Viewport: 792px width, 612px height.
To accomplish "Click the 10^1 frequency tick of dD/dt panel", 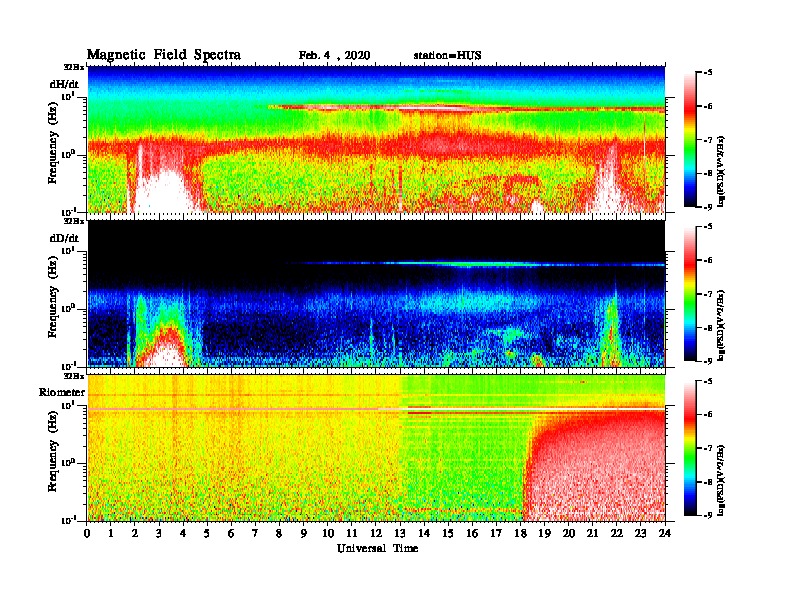I will point(69,250).
